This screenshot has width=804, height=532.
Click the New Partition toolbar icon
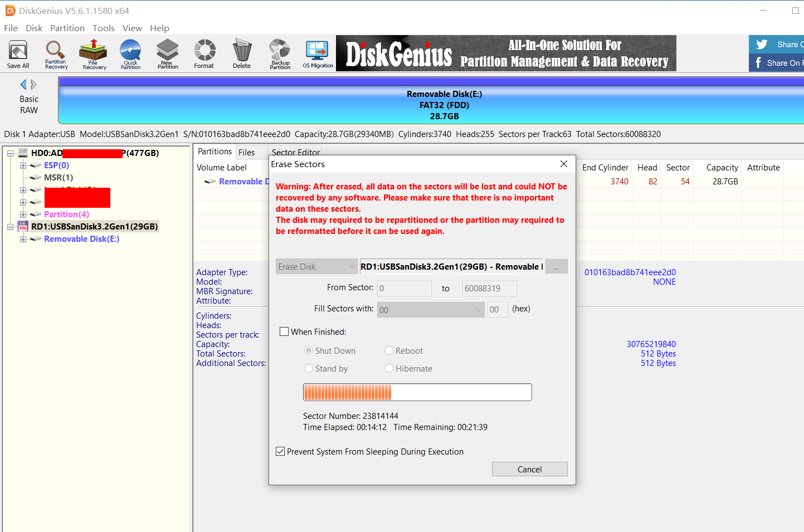point(168,54)
